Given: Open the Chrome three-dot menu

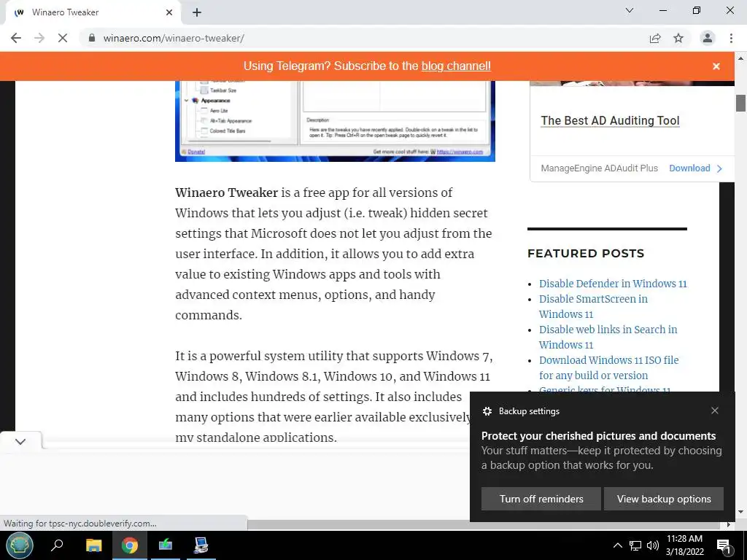Looking at the screenshot, I should [731, 38].
